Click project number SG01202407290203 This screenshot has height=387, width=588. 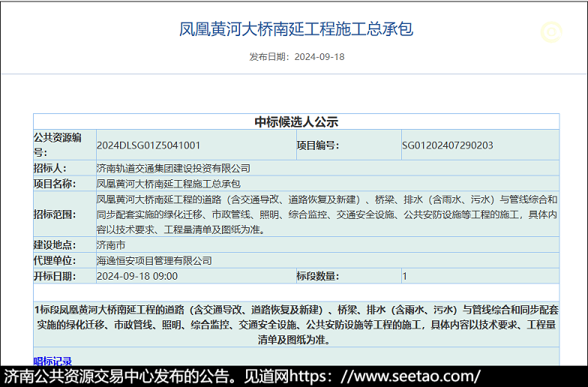(448, 145)
